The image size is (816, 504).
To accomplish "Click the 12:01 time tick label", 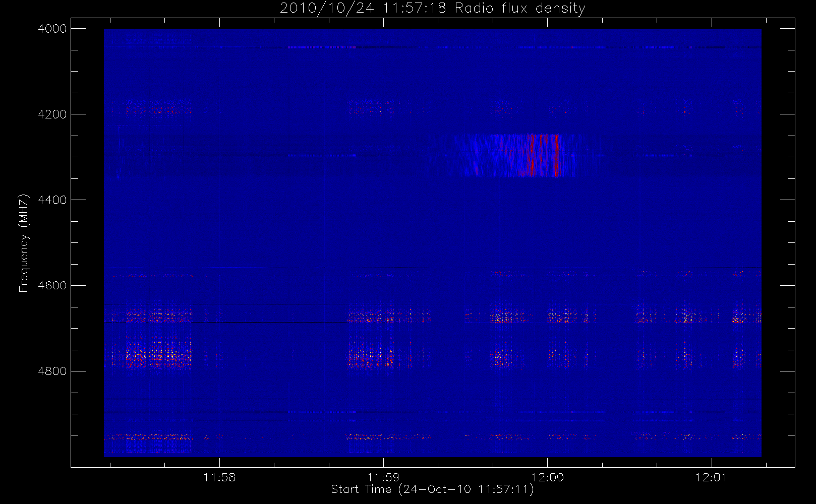I will (x=712, y=477).
